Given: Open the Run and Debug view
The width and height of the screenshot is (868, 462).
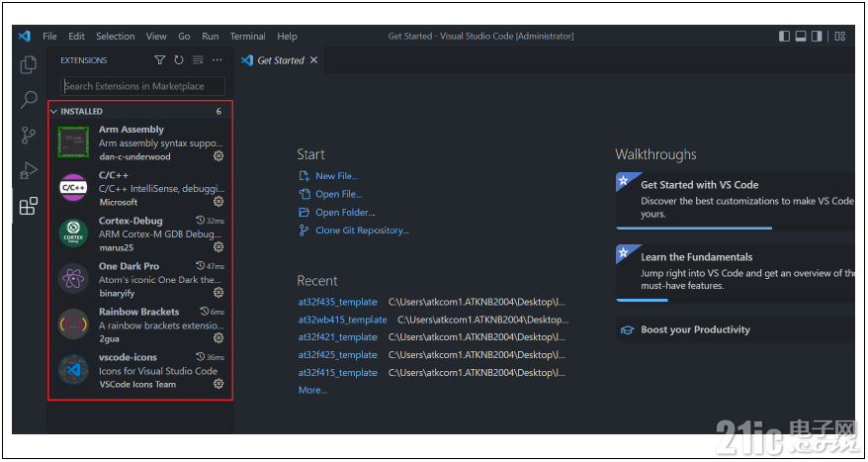Looking at the screenshot, I should click(29, 170).
